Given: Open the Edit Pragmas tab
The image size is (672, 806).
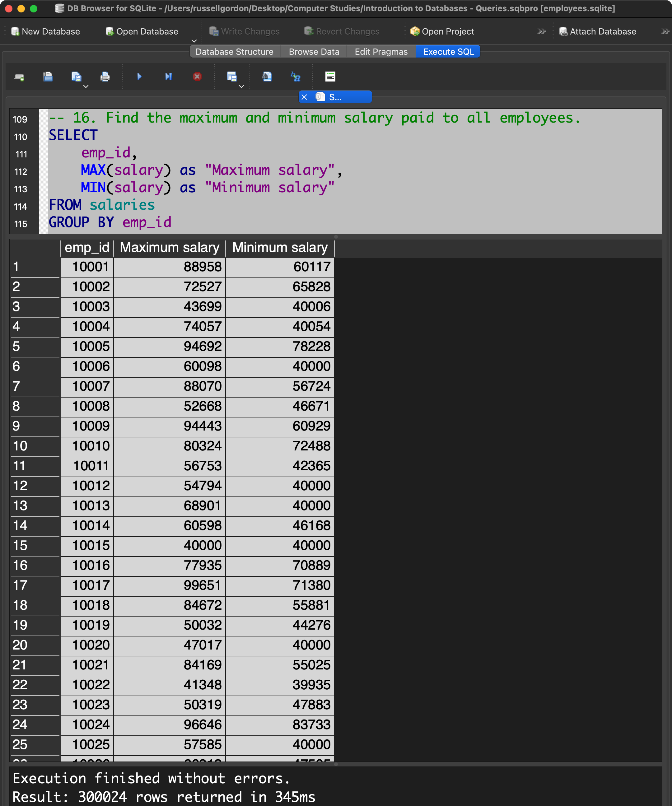Looking at the screenshot, I should (381, 52).
